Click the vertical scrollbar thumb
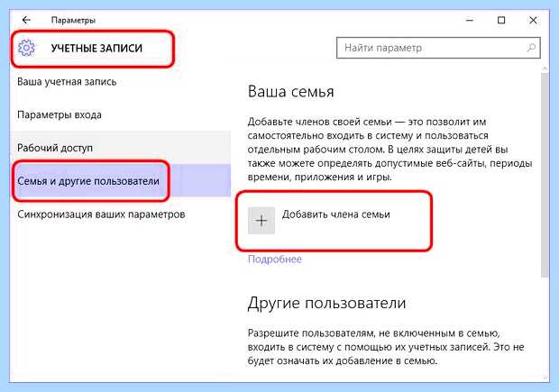Viewport: 559px width, 392px height. click(545, 175)
